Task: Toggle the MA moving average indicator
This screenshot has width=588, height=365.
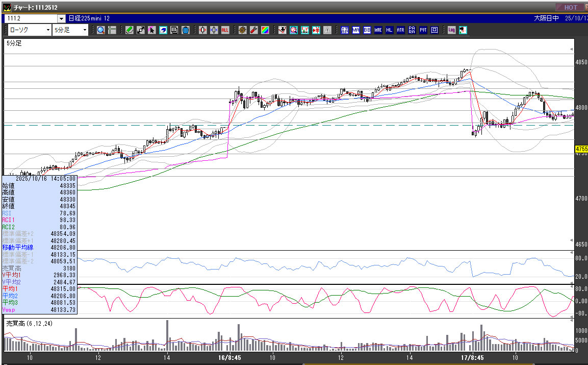Action: tap(356, 30)
